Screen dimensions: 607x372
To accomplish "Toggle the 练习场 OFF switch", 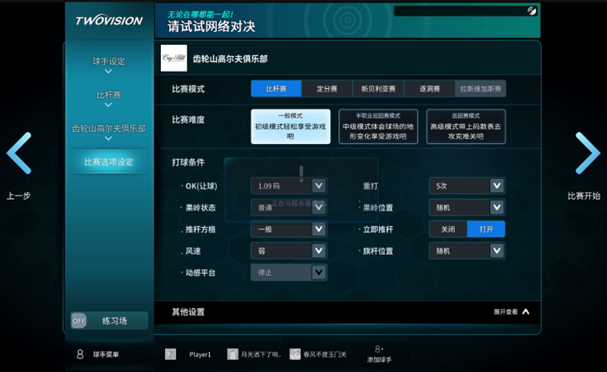I will pyautogui.click(x=79, y=321).
